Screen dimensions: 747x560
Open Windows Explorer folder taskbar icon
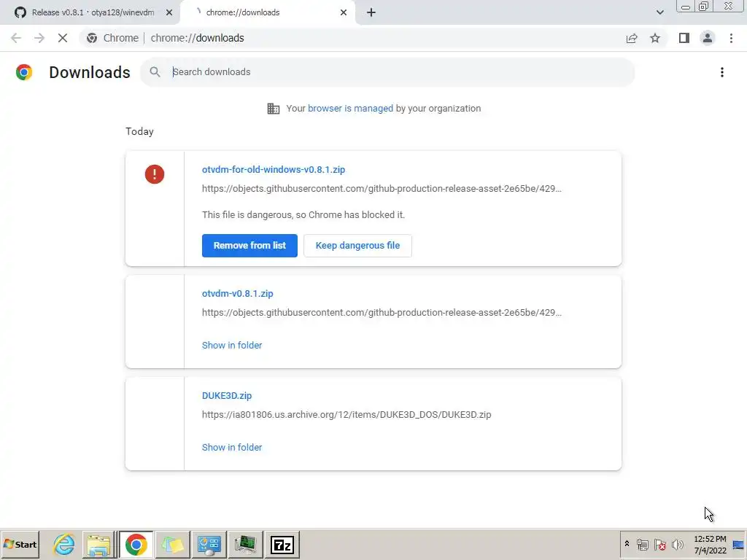pyautogui.click(x=99, y=544)
